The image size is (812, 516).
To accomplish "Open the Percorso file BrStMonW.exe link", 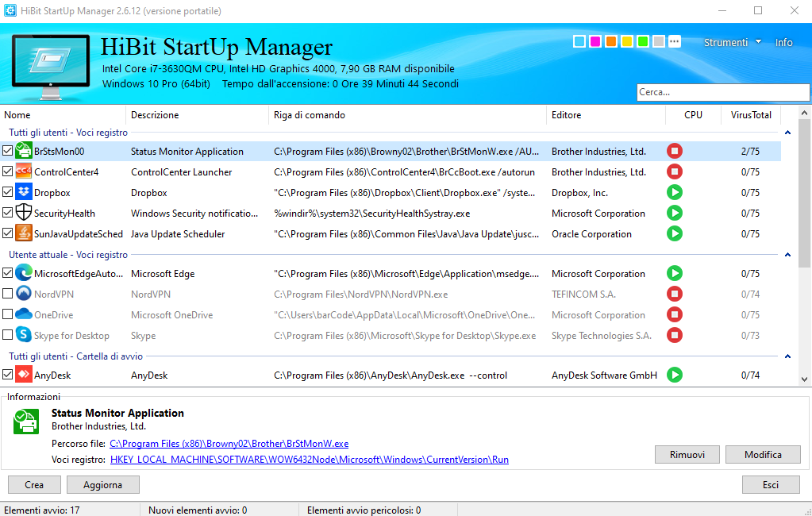I will click(x=229, y=444).
